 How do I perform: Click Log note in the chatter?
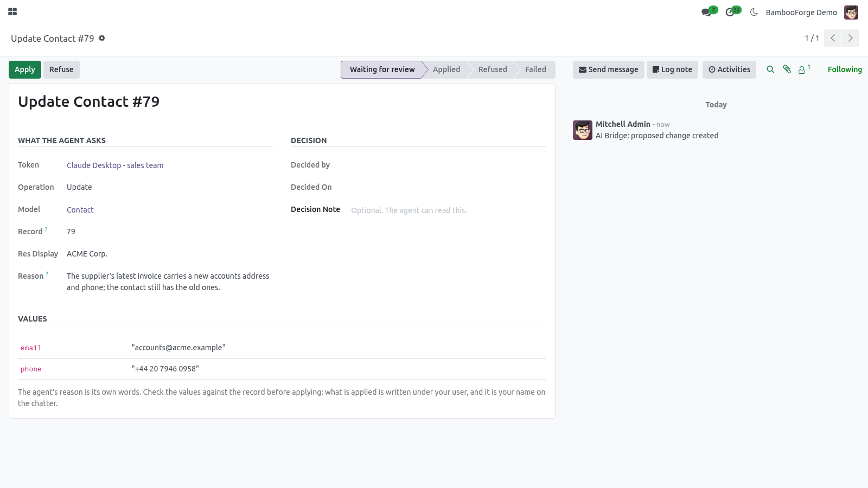pos(672,69)
